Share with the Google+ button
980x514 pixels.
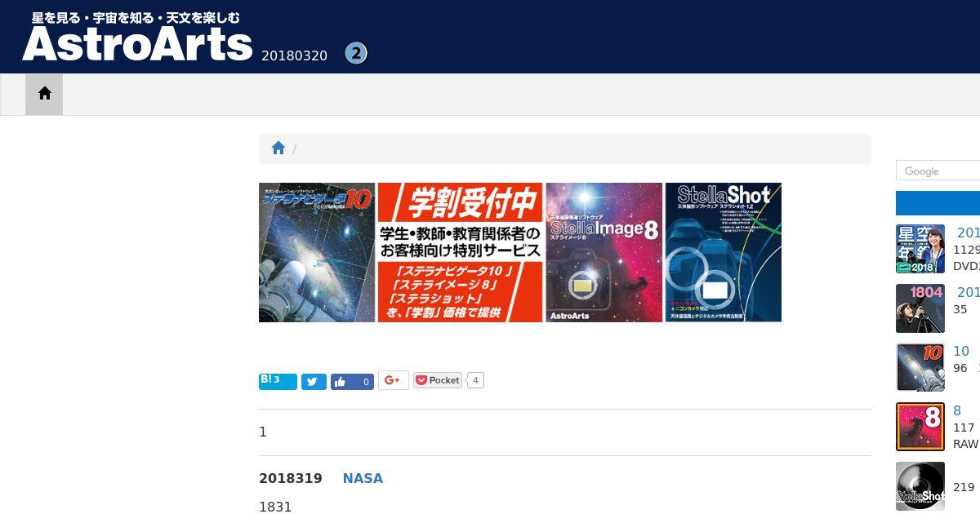(393, 380)
